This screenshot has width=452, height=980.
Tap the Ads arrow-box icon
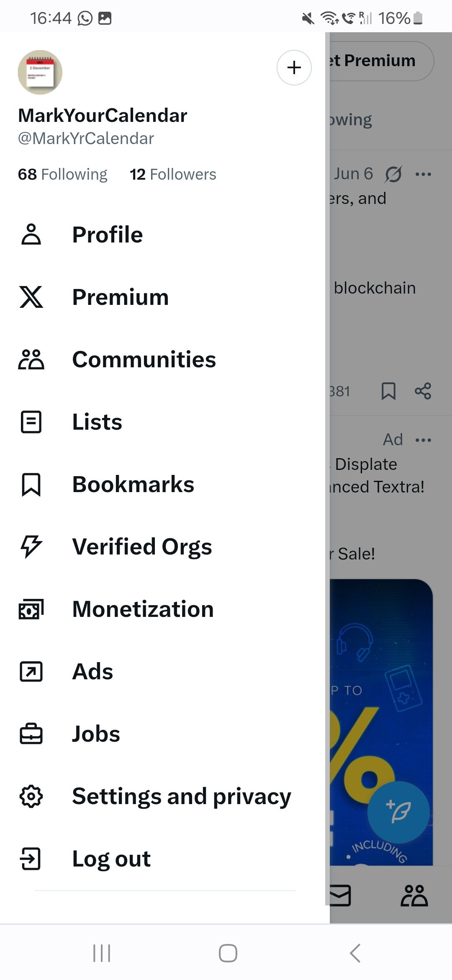tap(31, 671)
